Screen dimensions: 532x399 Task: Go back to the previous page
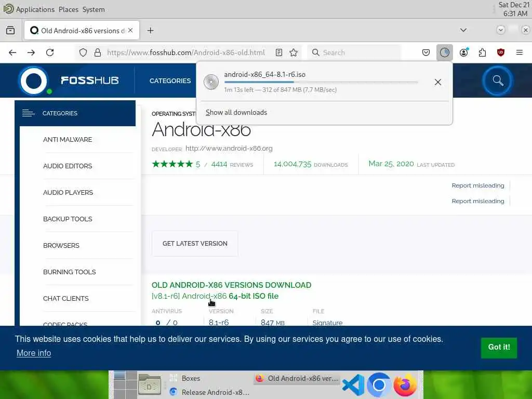(12, 52)
